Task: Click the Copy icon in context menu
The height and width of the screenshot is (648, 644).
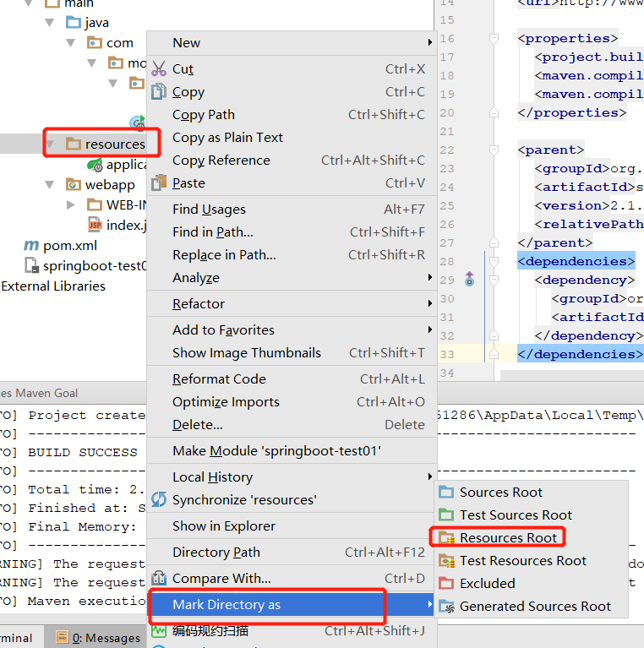Action: [159, 92]
